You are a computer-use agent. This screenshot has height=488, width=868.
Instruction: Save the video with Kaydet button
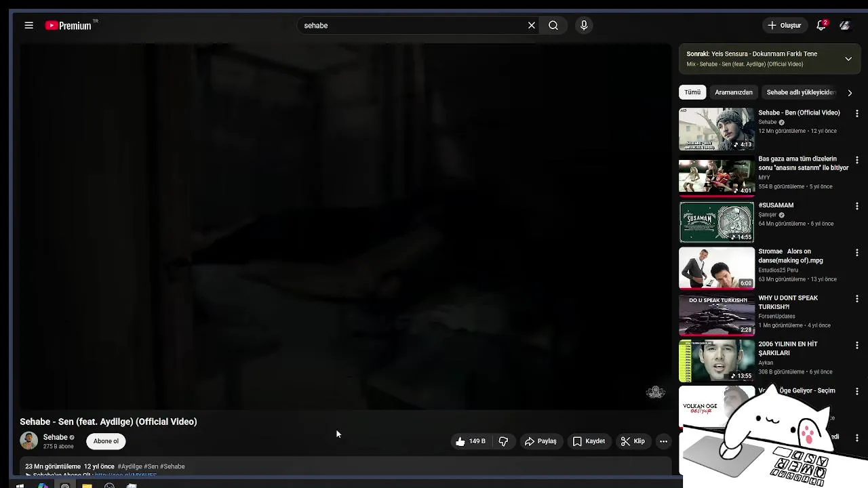(x=589, y=441)
